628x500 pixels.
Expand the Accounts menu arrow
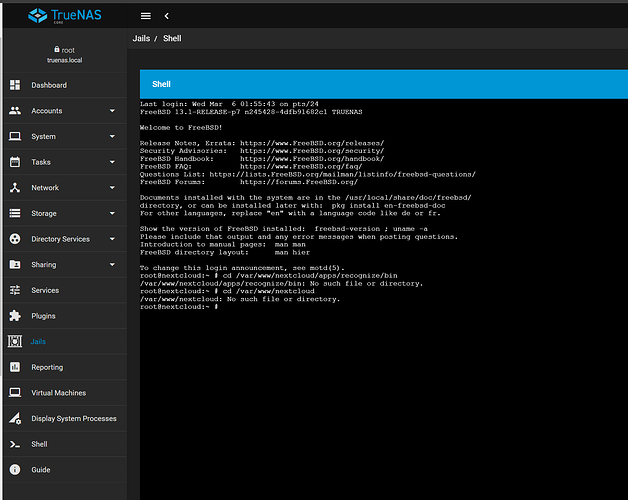coord(112,111)
